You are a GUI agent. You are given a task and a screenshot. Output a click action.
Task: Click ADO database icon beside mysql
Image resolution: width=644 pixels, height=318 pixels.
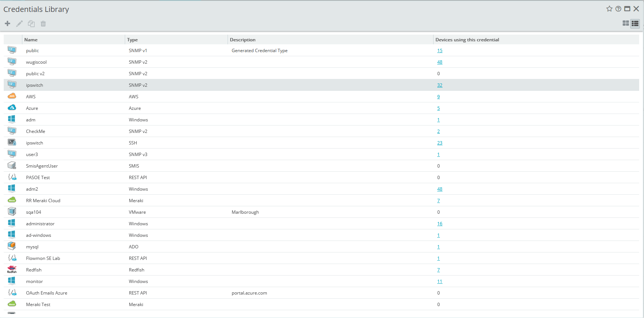coord(12,246)
